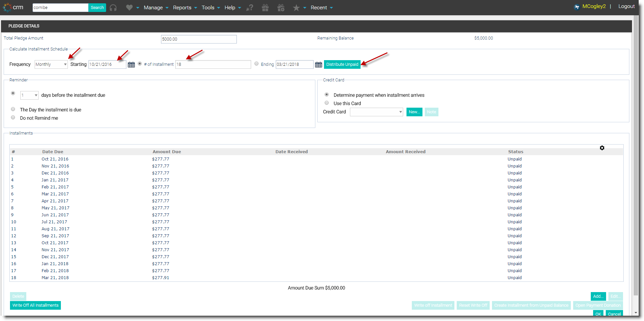The height and width of the screenshot is (321, 644).
Task: Open the Frequency Monthly dropdown
Action: click(51, 64)
